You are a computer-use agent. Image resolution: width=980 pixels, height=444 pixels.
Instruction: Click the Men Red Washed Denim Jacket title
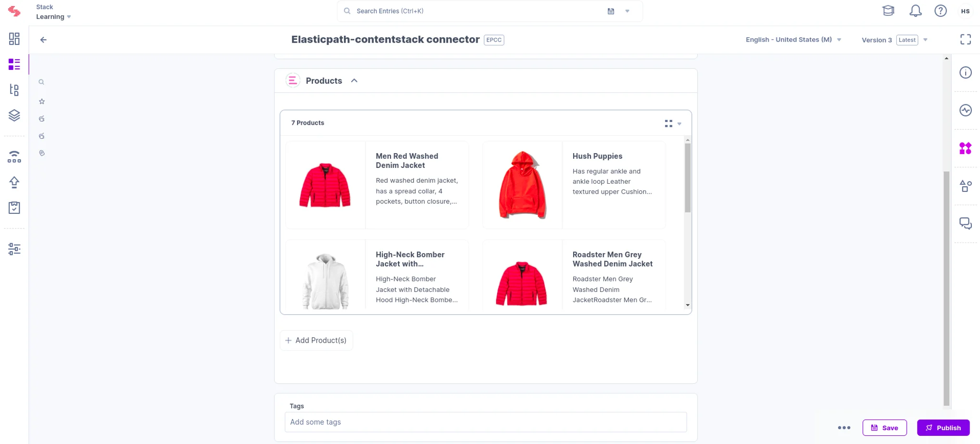[407, 161]
